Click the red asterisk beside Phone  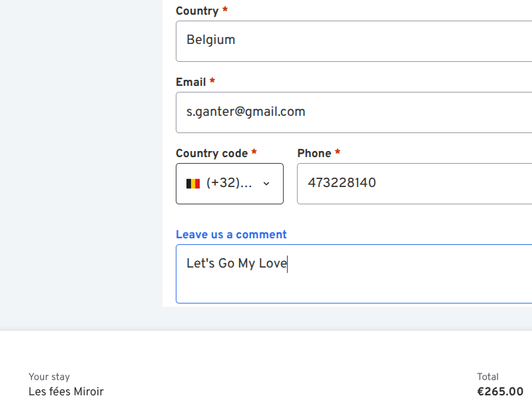338,153
